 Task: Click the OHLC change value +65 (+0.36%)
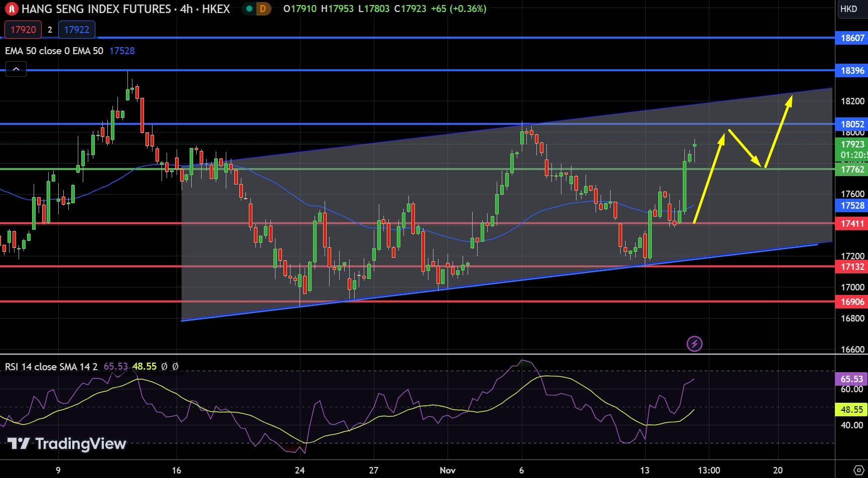(459, 9)
